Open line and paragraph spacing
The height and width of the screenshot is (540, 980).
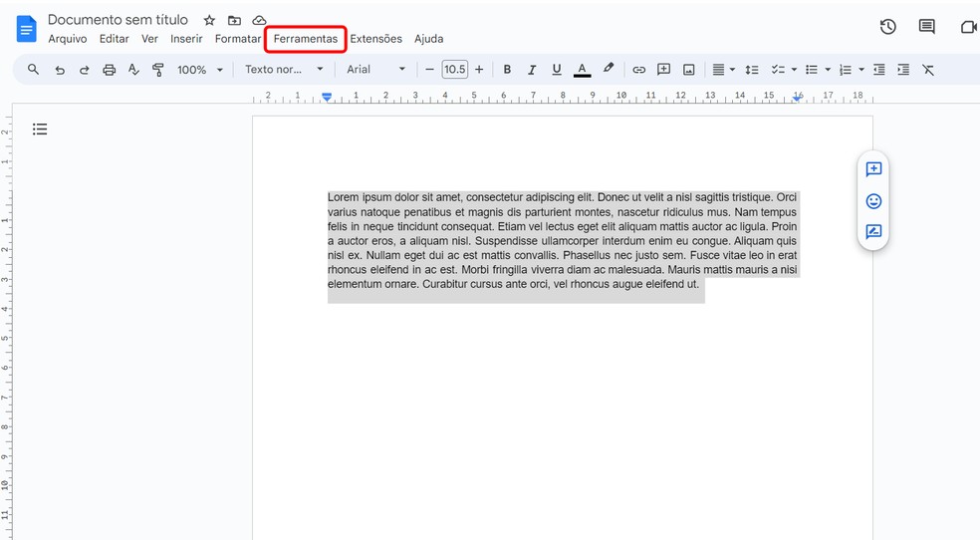[752, 70]
